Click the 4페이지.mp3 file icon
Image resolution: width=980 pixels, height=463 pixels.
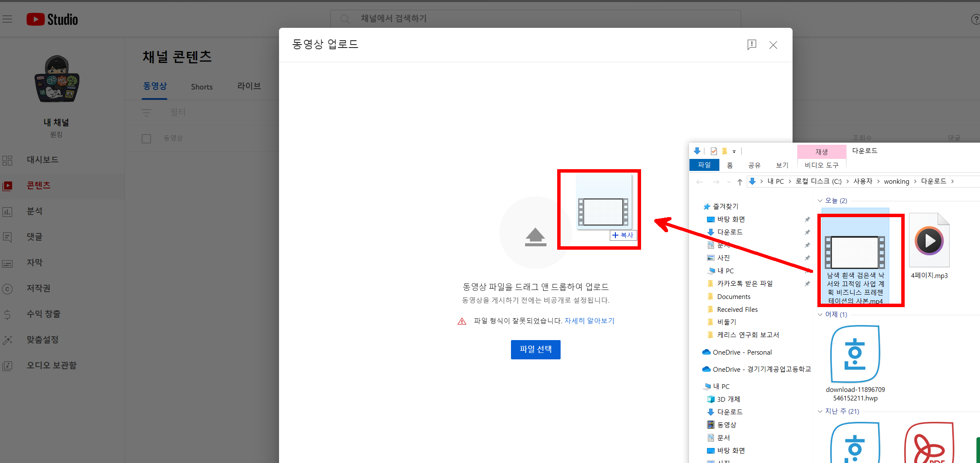(929, 241)
